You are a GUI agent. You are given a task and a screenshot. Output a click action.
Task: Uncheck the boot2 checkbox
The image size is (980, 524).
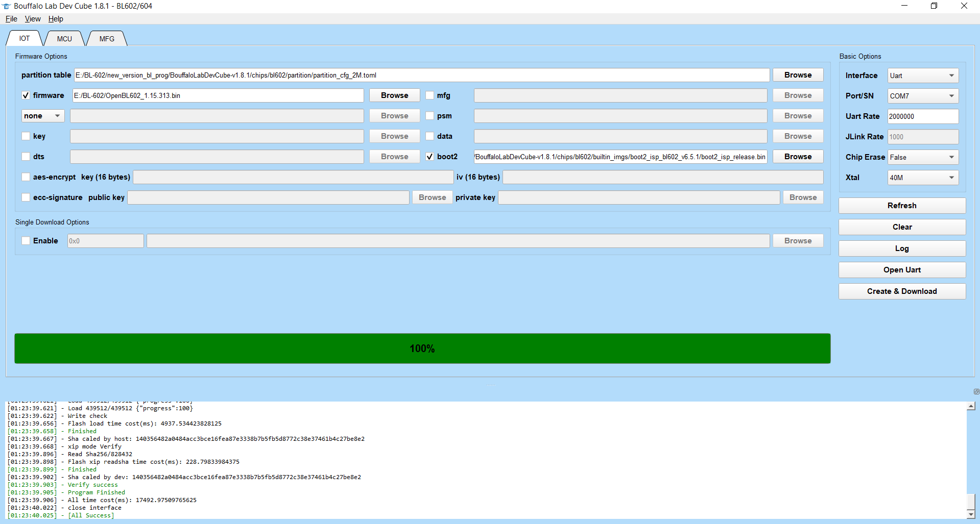pos(430,157)
